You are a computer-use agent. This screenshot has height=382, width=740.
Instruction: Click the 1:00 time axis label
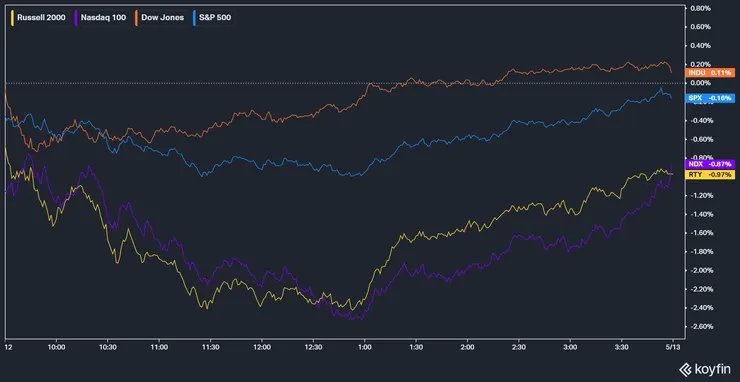pyautogui.click(x=364, y=348)
